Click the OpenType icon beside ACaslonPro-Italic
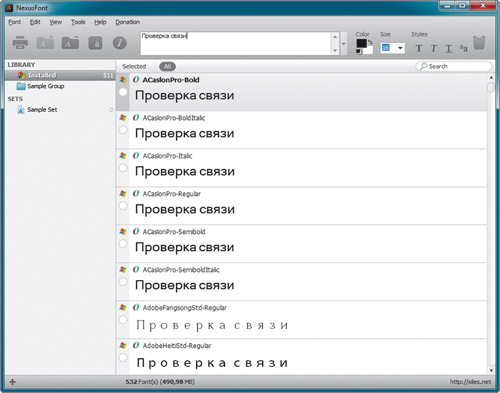This screenshot has width=500, height=393. pyautogui.click(x=136, y=156)
